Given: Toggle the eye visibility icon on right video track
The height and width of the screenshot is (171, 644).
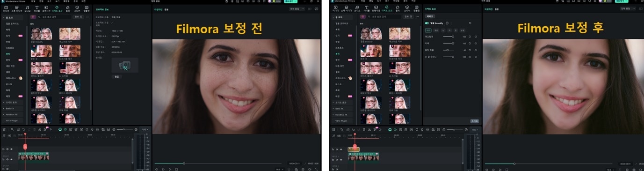Looking at the screenshot, I should (x=341, y=159).
